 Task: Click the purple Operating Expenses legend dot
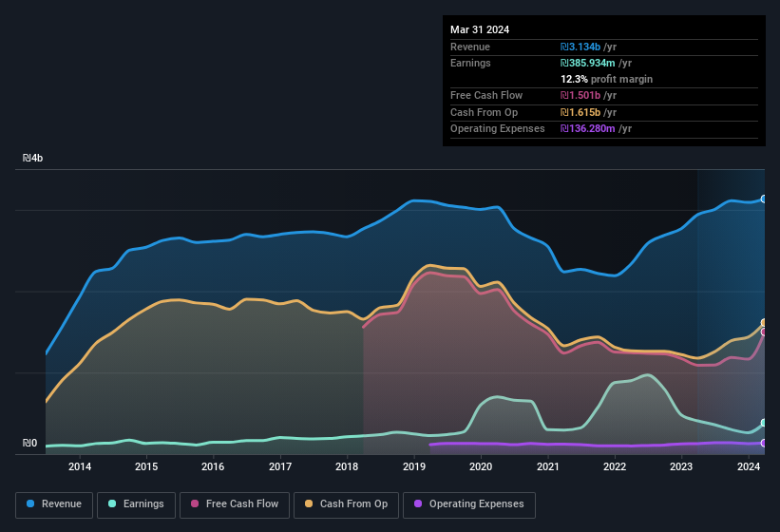[x=418, y=503]
